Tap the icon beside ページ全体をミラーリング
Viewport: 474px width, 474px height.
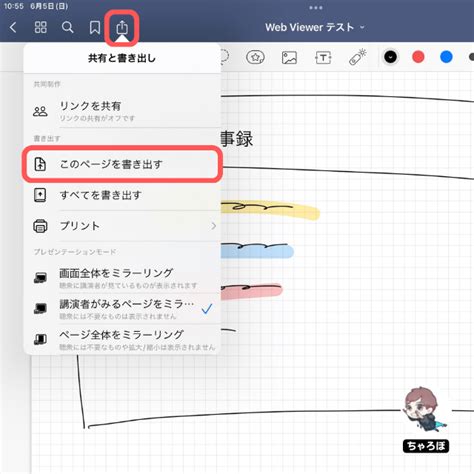(x=40, y=339)
